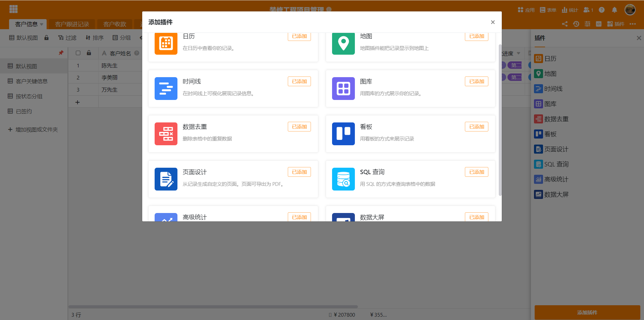Screen dimensions: 644x320
Task: Open the notification bell icon
Action: (615, 10)
